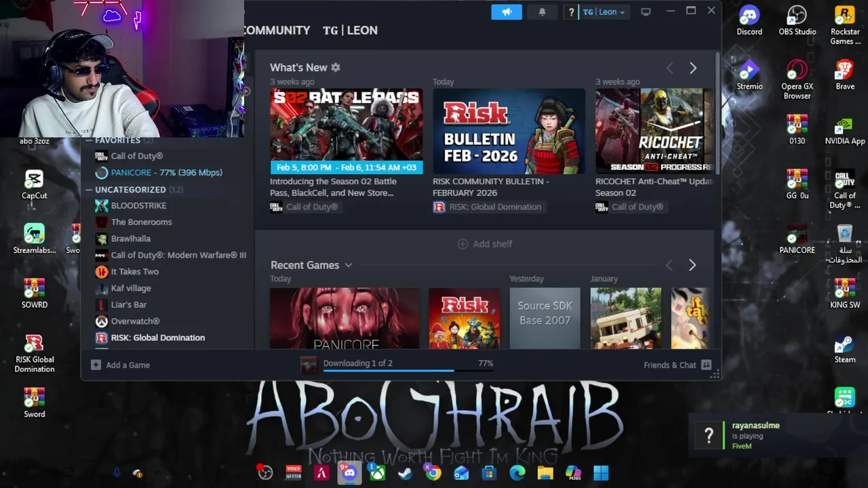Open Discord desktop shortcut
The height and width of the screenshot is (488, 868).
pyautogui.click(x=749, y=20)
